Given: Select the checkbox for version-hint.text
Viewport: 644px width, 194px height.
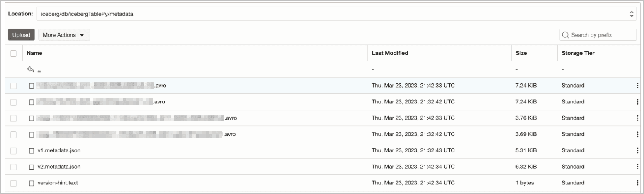Looking at the screenshot, I should pyautogui.click(x=13, y=183).
